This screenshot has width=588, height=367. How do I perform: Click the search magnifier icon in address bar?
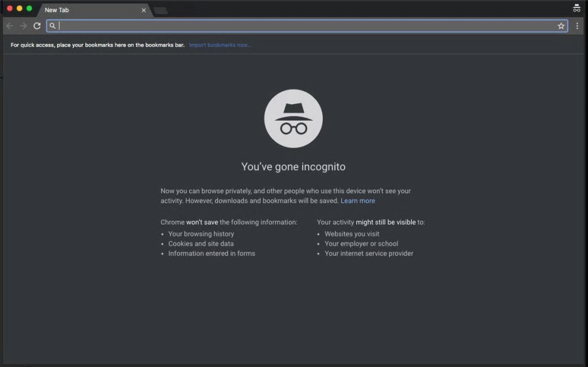[52, 26]
